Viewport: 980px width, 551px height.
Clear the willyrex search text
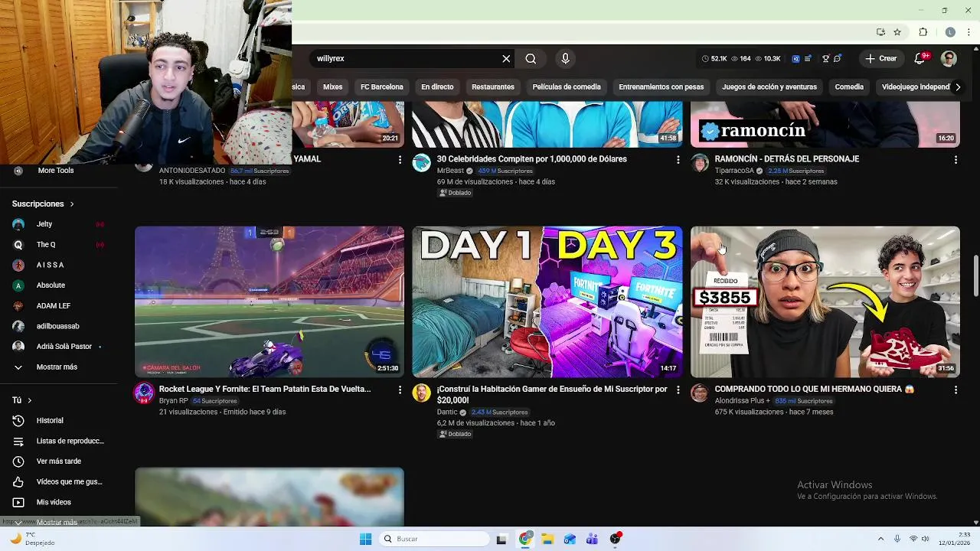(506, 59)
